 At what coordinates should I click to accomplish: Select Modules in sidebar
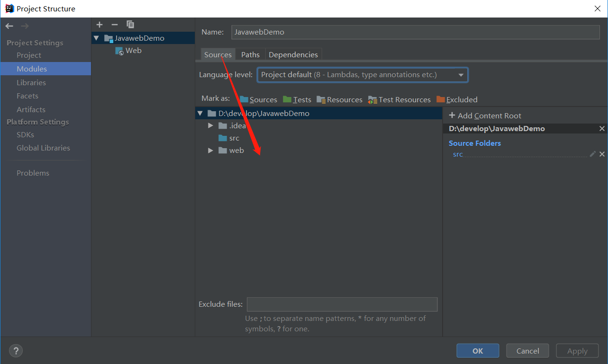point(45,69)
